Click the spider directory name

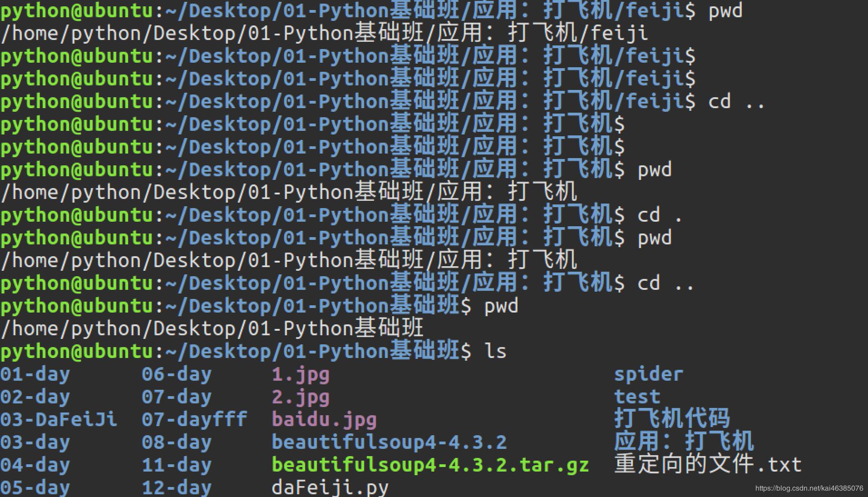[648, 374]
